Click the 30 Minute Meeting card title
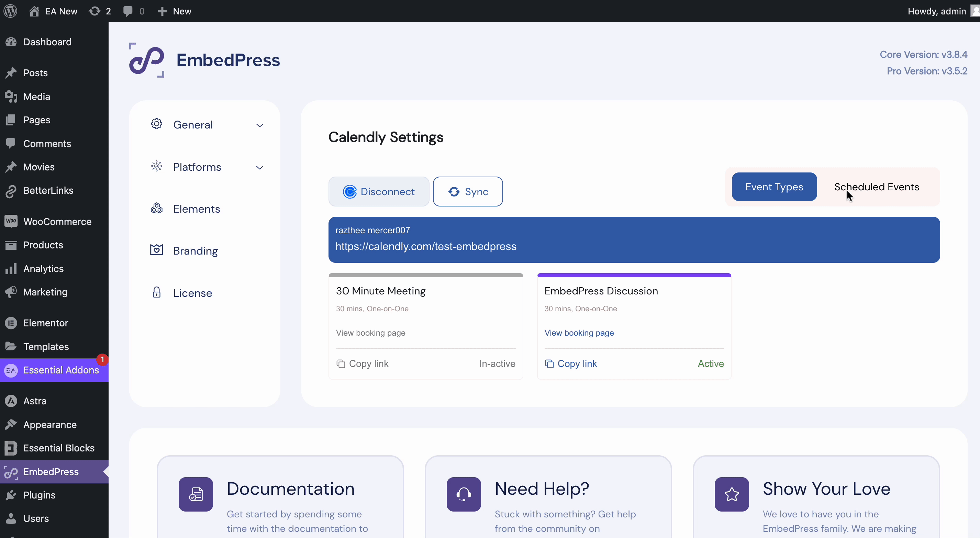The width and height of the screenshot is (980, 538). point(380,291)
